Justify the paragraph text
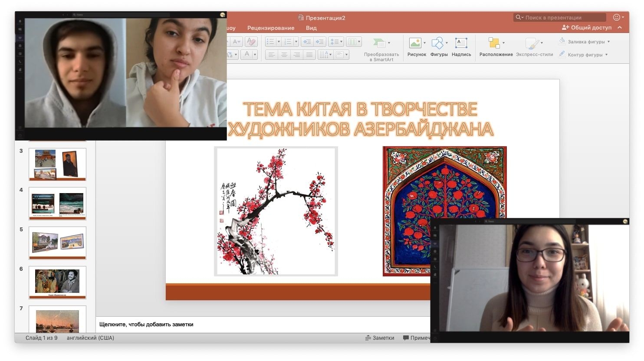Viewport: 644px width, 361px height. point(309,55)
